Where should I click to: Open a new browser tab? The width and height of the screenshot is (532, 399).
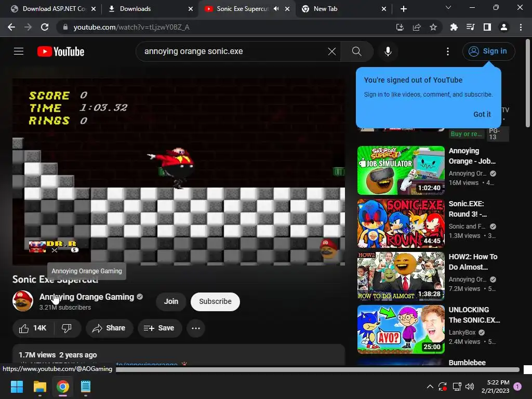(403, 9)
